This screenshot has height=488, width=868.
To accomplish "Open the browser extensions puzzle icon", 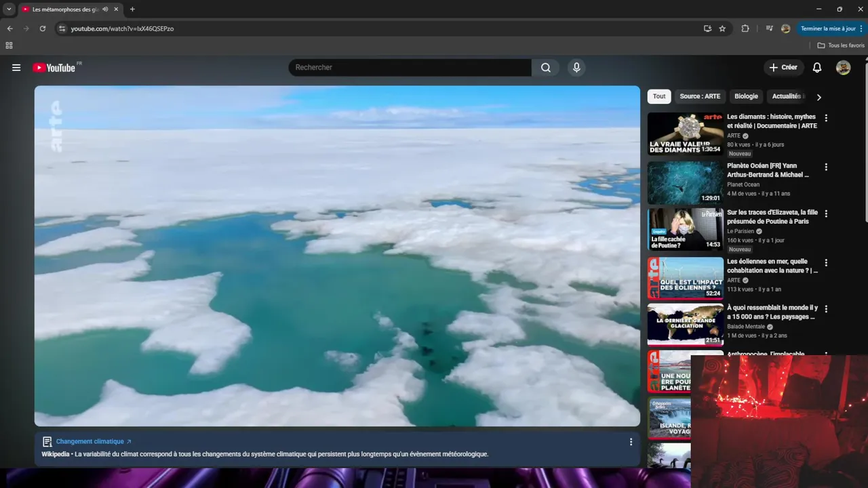I will (745, 28).
